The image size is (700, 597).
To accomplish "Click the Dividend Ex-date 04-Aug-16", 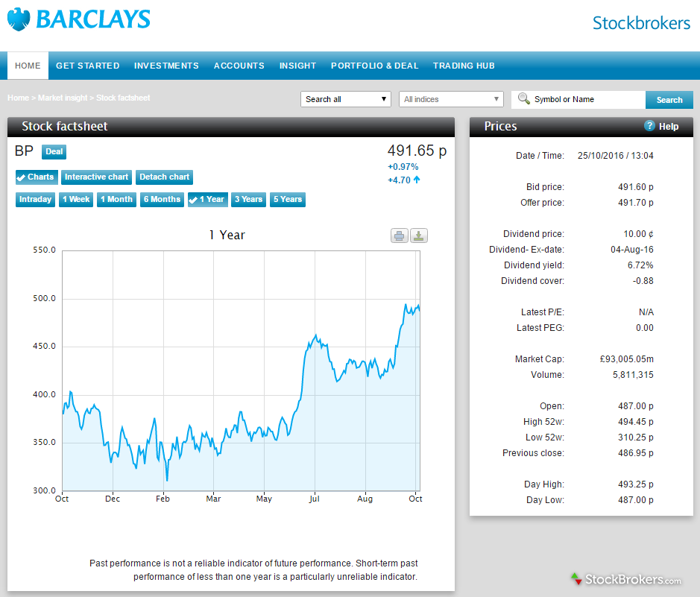I will tap(632, 250).
